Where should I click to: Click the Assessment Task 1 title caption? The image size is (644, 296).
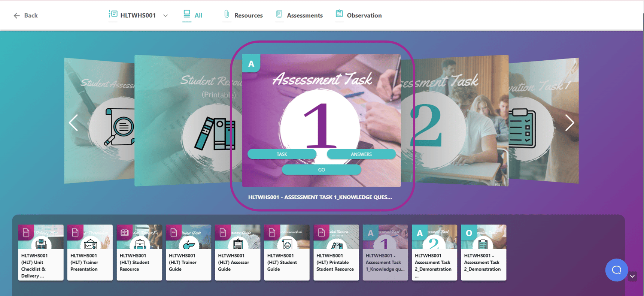coord(320,197)
